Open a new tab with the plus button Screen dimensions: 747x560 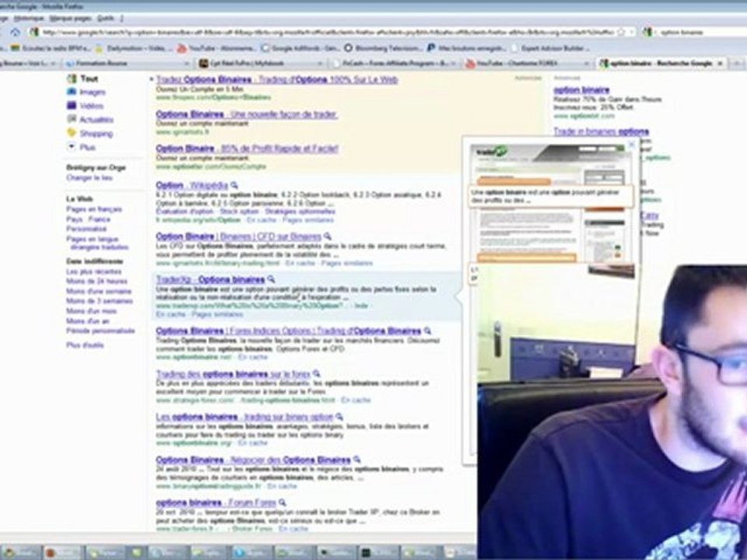[737, 63]
